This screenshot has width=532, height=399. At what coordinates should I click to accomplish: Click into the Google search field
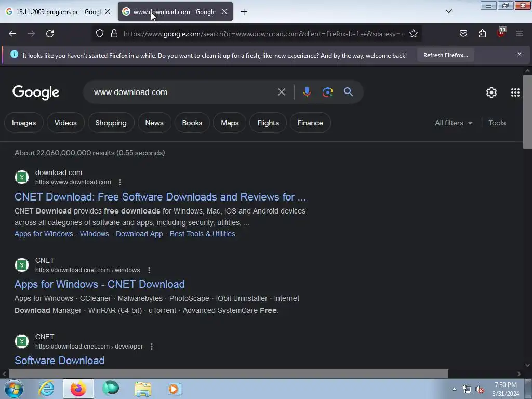click(x=183, y=92)
